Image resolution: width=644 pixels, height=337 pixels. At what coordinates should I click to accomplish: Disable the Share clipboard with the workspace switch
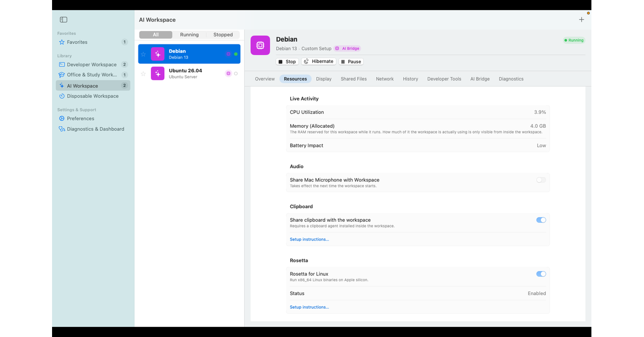point(541,220)
